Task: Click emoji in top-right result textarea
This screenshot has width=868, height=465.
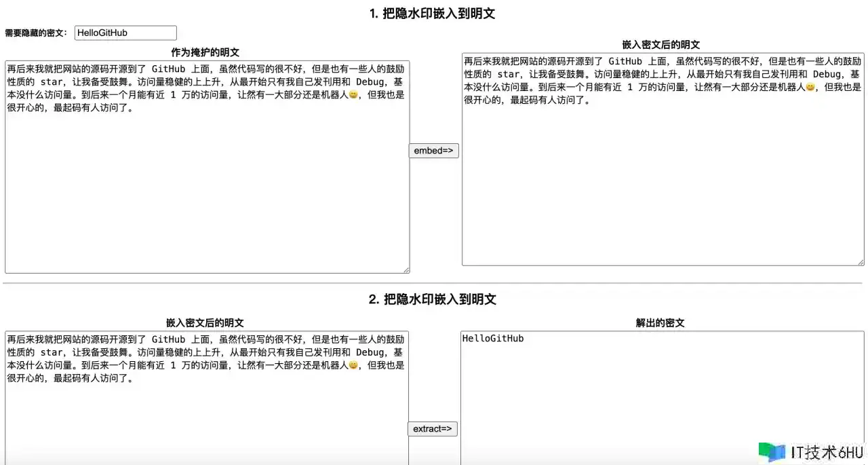Action: 810,87
